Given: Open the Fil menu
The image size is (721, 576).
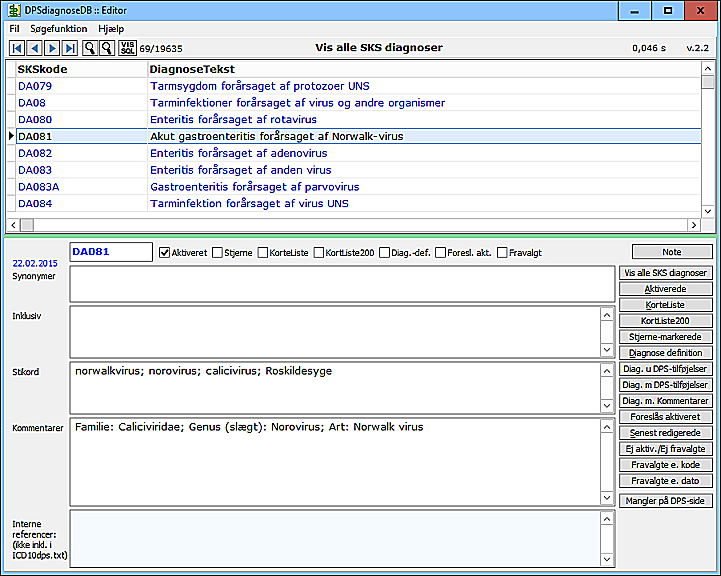Looking at the screenshot, I should [x=14, y=29].
